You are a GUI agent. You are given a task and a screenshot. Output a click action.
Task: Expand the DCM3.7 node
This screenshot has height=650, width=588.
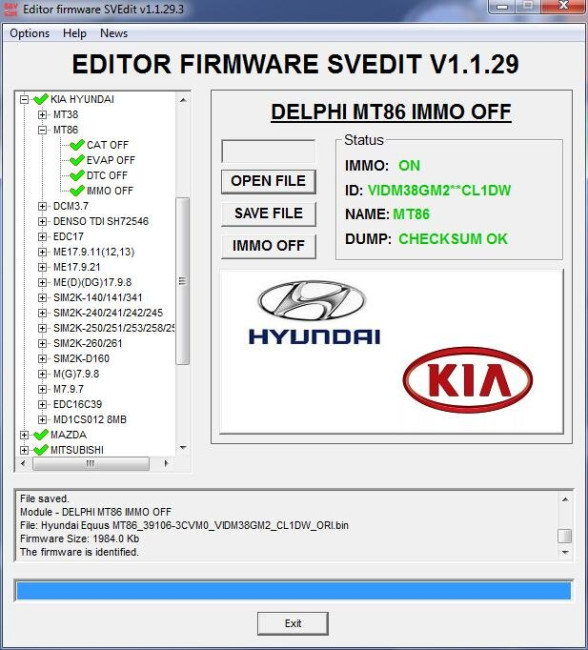coord(42,206)
